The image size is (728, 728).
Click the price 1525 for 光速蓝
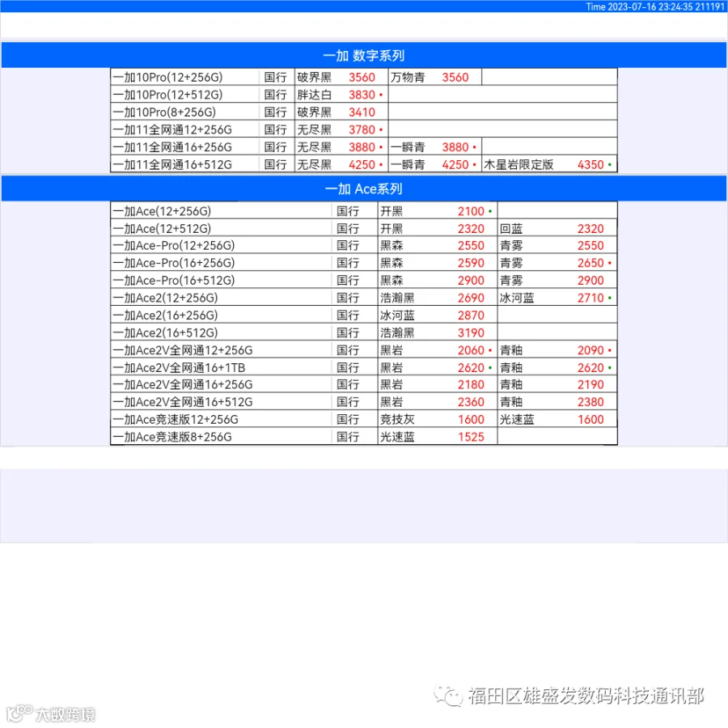[471, 437]
